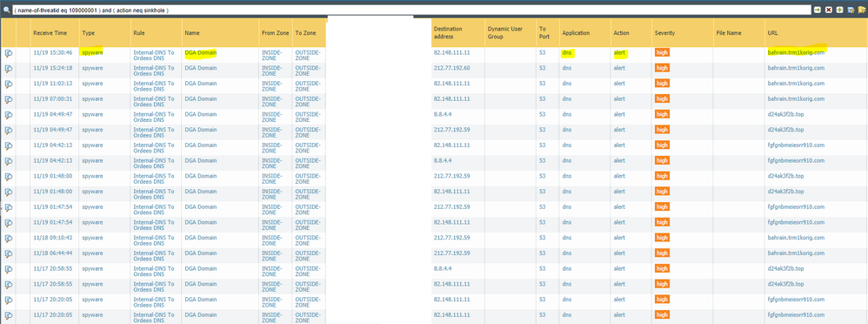The width and height of the screenshot is (868, 324).
Task: Open log details icon for 11/18 06:44:44 row
Action: tap(9, 254)
